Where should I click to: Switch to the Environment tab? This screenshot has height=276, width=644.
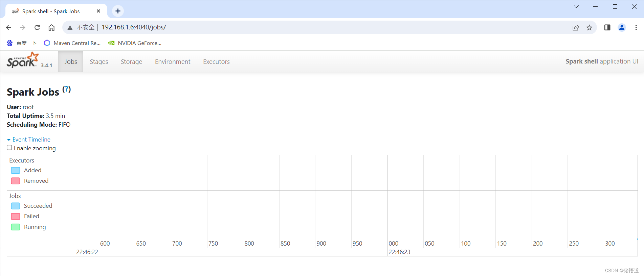click(173, 61)
